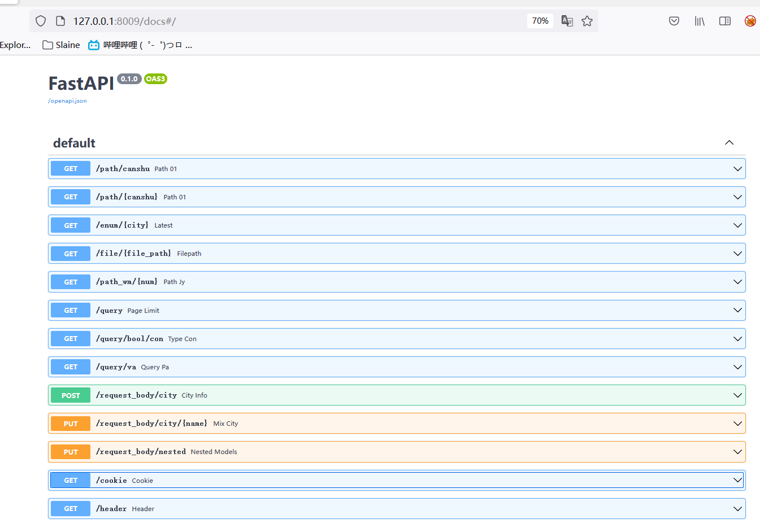Click the City Info summary text
The height and width of the screenshot is (532, 760).
coord(194,395)
